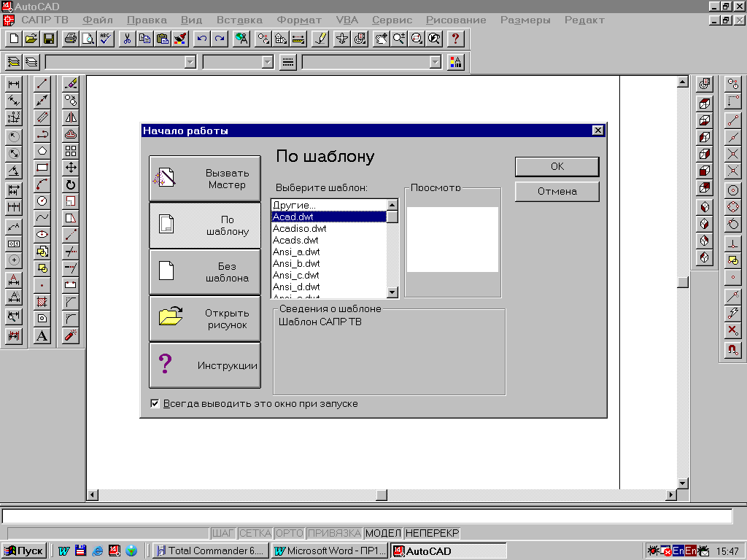Select the Hatch draw tool
Screen dimensions: 747x560
click(42, 301)
